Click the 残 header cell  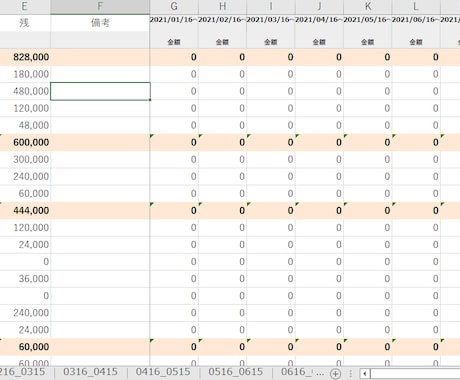coord(25,23)
